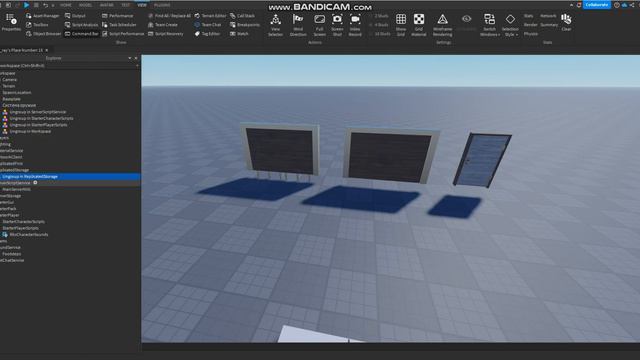The height and width of the screenshot is (360, 640).
Task: Open Script Recovery
Action: click(166, 34)
